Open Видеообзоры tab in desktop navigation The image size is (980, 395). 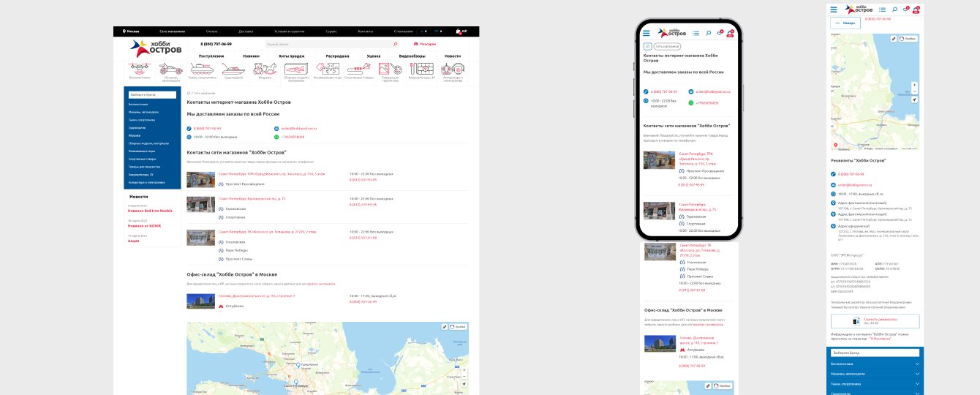412,56
